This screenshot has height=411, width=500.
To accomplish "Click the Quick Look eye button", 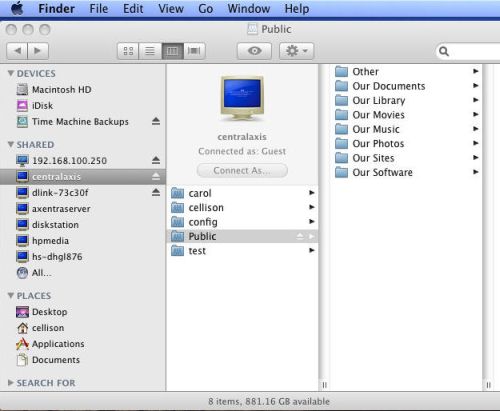I will 254,51.
